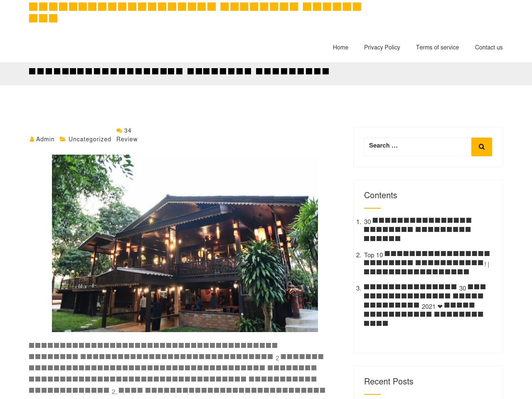
Task: Open the Privacy Policy page
Action: click(x=382, y=47)
